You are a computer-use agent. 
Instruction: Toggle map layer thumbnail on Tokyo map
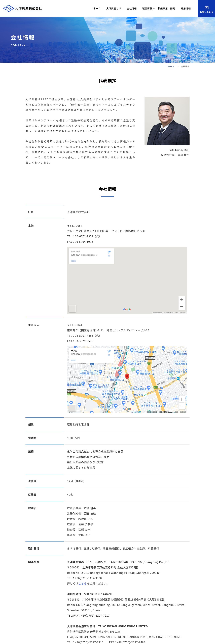[72, 408]
